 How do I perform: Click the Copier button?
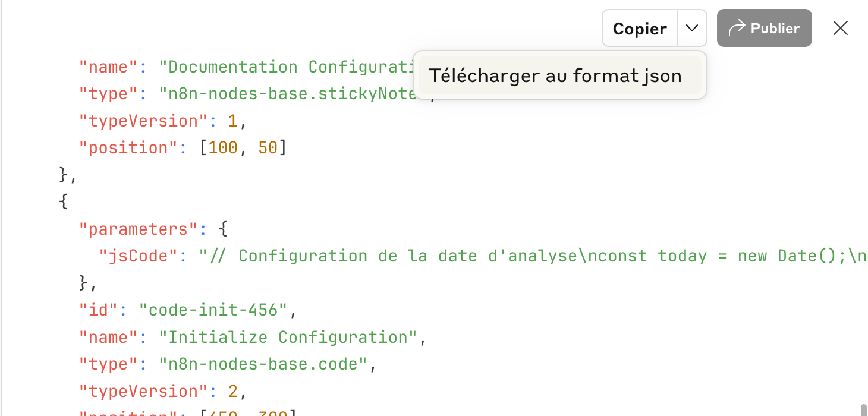click(640, 28)
